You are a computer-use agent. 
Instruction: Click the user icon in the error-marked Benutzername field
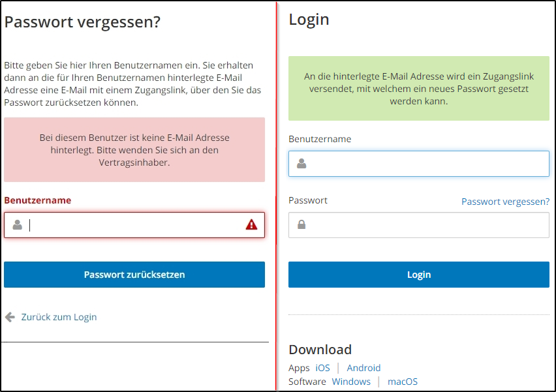pyautogui.click(x=18, y=224)
